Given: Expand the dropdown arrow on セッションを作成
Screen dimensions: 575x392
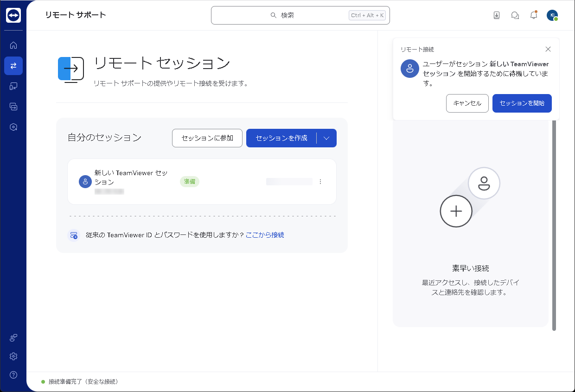Looking at the screenshot, I should [x=326, y=138].
